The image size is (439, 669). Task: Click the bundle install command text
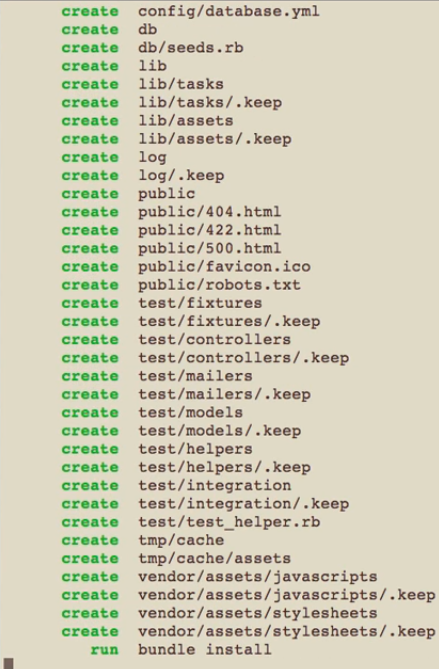(x=205, y=650)
